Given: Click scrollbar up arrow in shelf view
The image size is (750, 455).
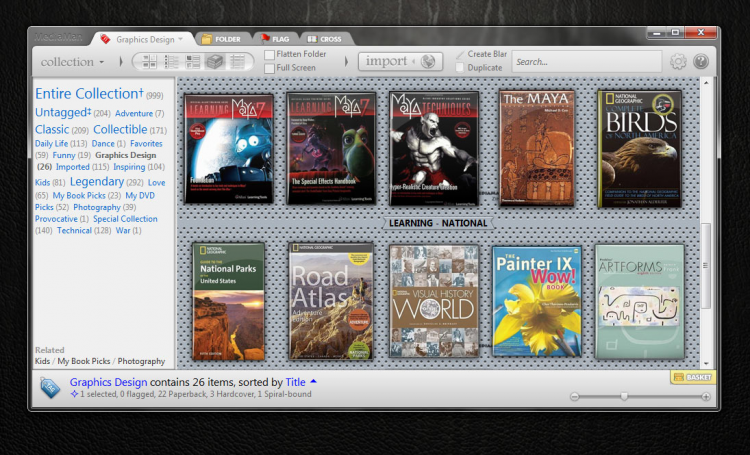Looking at the screenshot, I should [x=706, y=83].
